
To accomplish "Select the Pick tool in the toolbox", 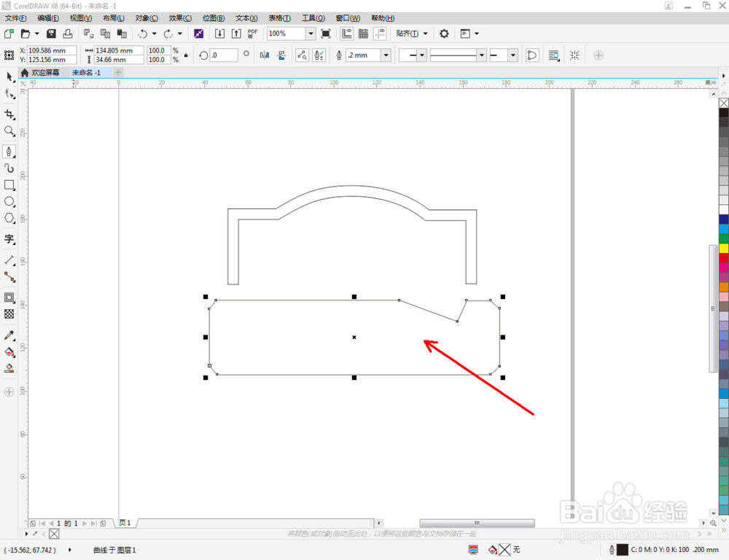I will pyautogui.click(x=9, y=77).
